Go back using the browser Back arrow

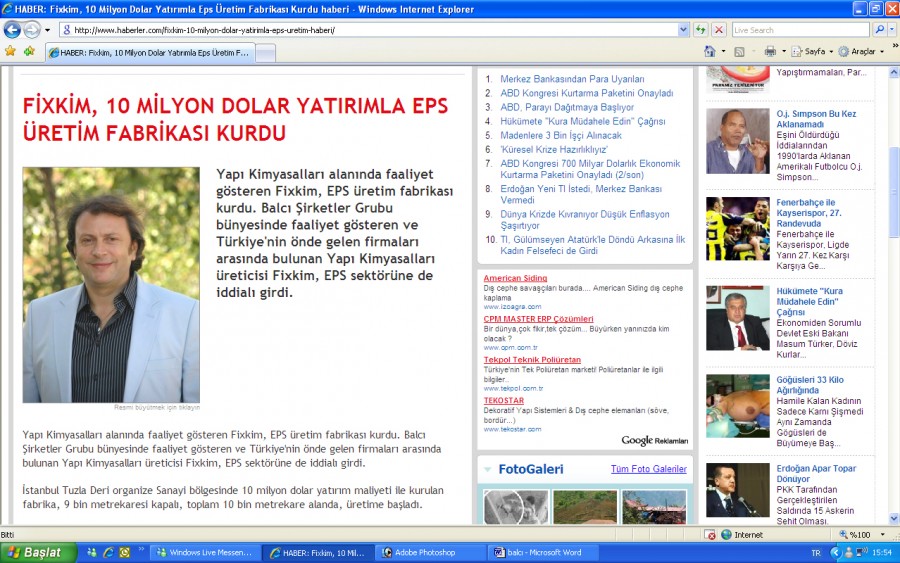coord(12,30)
